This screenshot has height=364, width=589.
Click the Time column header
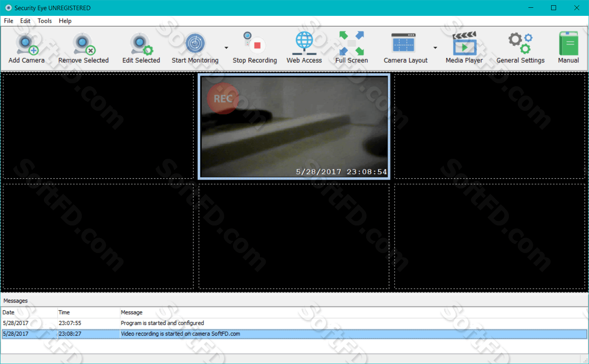pyautogui.click(x=88, y=312)
